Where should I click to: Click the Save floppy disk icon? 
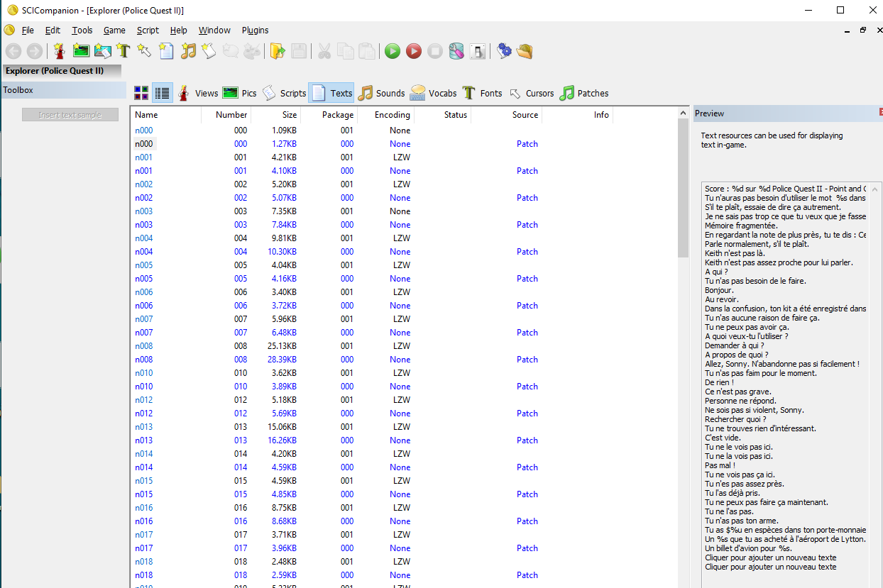(x=299, y=51)
